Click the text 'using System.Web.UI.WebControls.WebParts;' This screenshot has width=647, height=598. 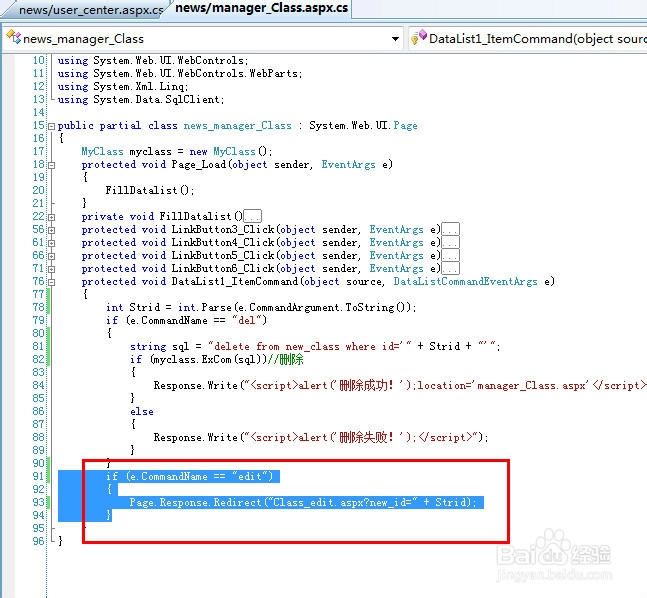(x=179, y=73)
